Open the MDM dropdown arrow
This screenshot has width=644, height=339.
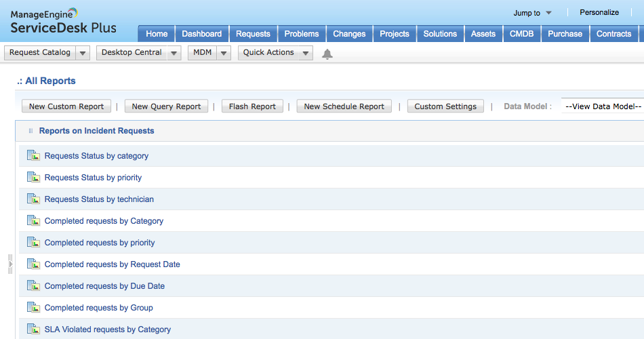224,53
